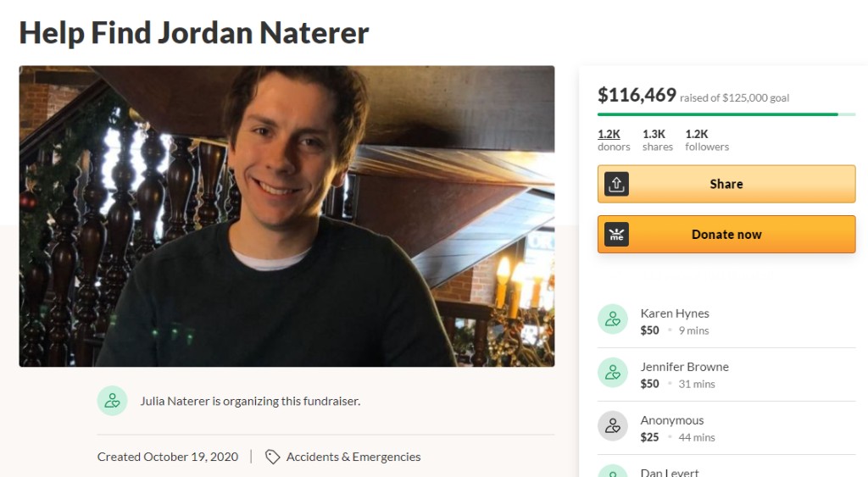Screen dimensions: 868x477
Task: Click the category tag icon
Action: (x=272, y=457)
